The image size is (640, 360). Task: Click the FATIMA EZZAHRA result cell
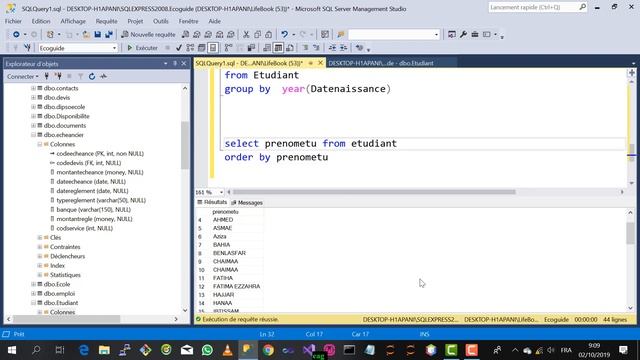click(x=236, y=287)
